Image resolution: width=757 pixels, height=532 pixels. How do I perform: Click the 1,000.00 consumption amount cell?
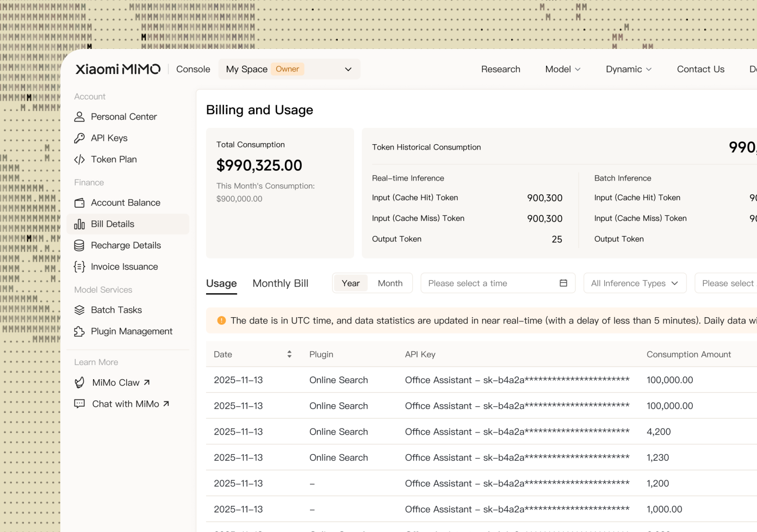pos(665,509)
